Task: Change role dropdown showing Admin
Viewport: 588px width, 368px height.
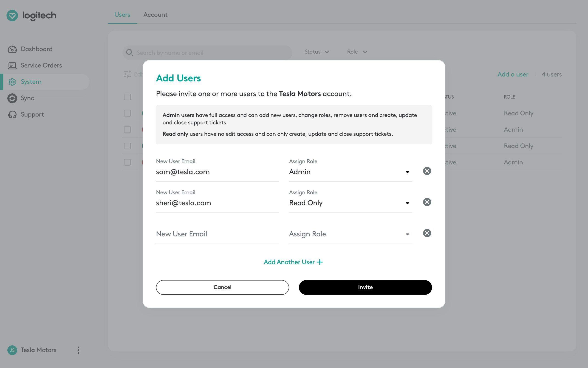Action: pos(351,172)
